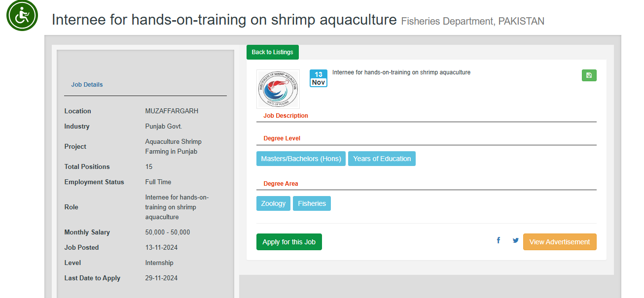This screenshot has height=298, width=644.
Task: Click the Fisheries degree area tag
Action: tap(312, 203)
